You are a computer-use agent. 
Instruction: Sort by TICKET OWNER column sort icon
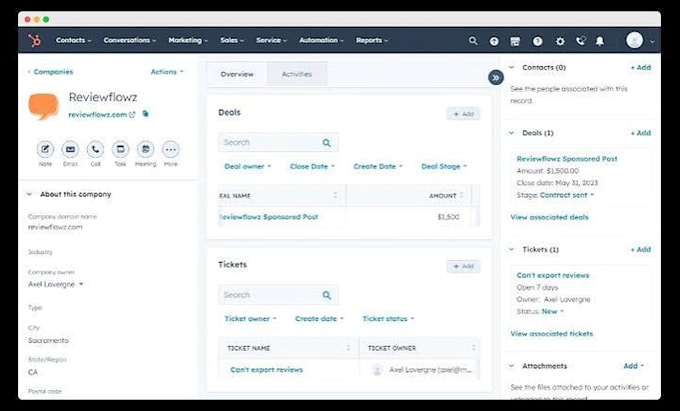click(x=474, y=348)
